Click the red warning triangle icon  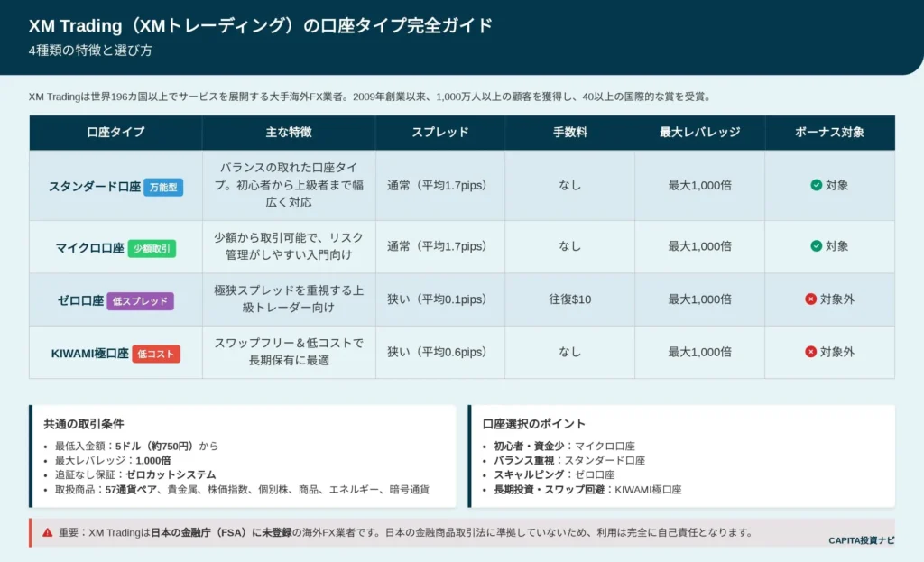48,532
